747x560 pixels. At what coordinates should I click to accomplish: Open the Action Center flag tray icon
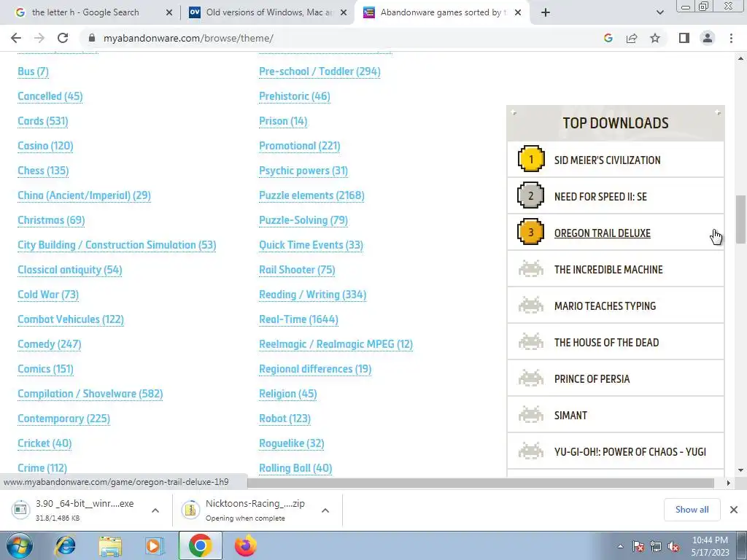pos(638,547)
